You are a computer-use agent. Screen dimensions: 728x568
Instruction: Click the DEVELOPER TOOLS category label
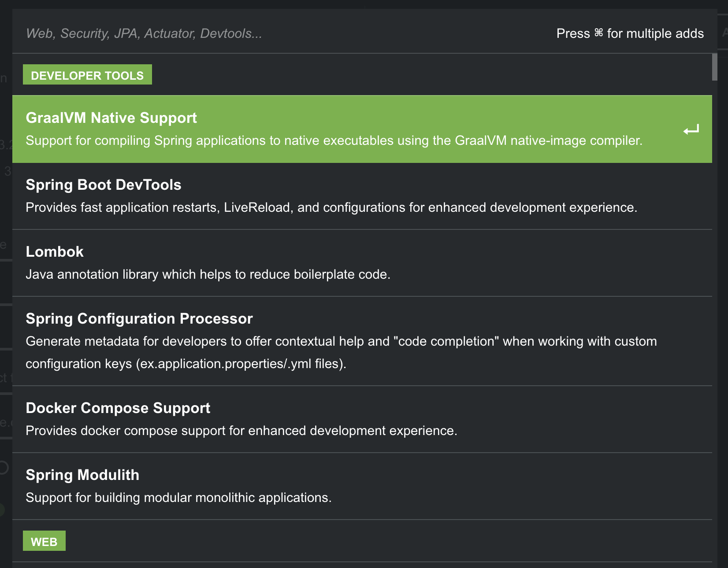pyautogui.click(x=87, y=75)
